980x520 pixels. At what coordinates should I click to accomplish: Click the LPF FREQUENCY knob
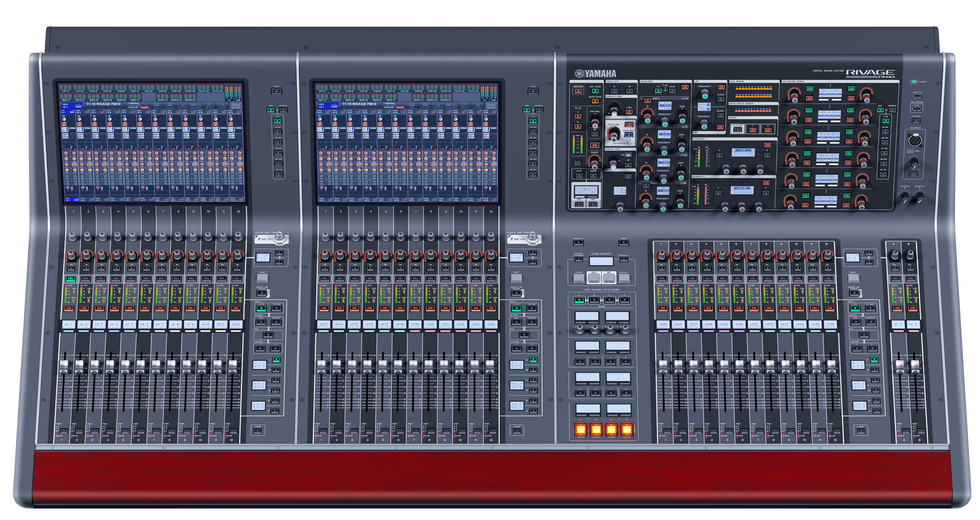tap(705, 94)
